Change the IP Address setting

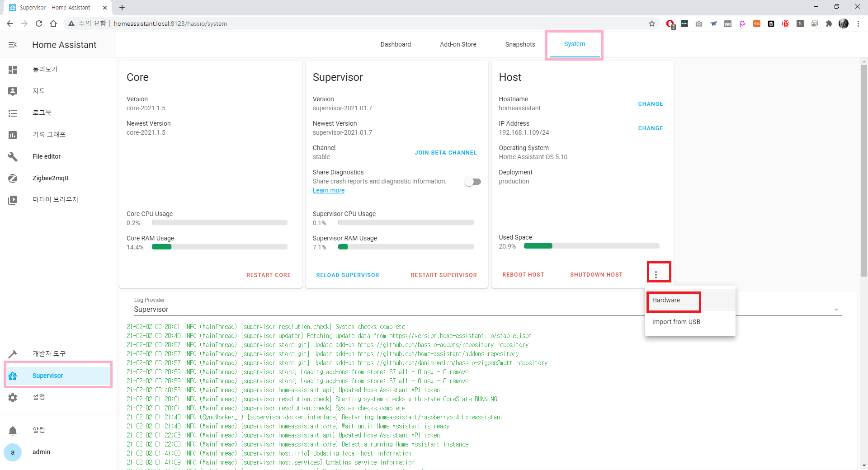(x=651, y=128)
